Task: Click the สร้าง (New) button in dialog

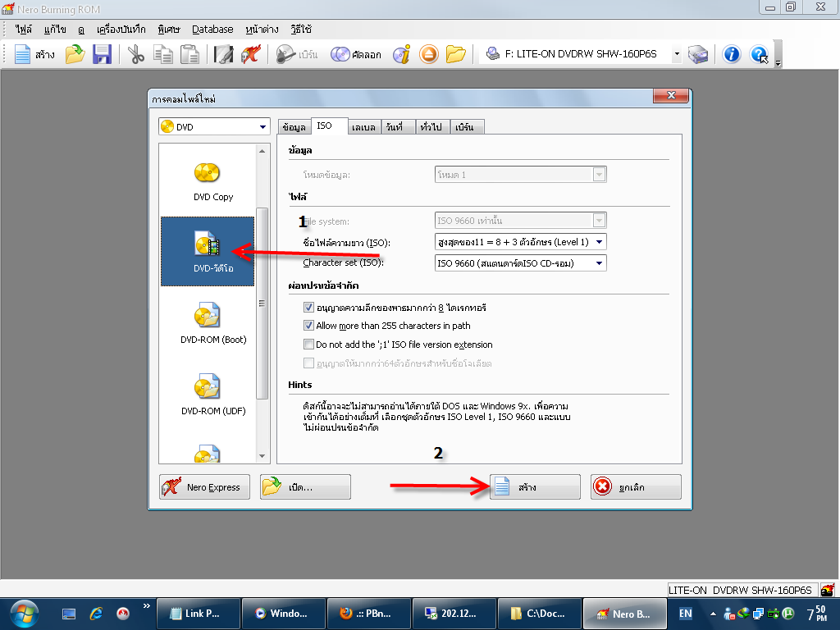Action: coord(535,487)
